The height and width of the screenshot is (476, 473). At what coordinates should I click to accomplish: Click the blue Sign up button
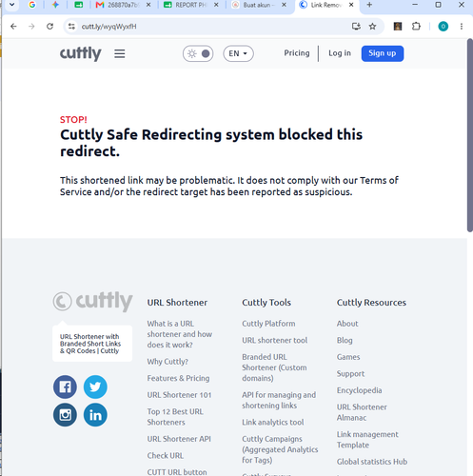point(383,53)
